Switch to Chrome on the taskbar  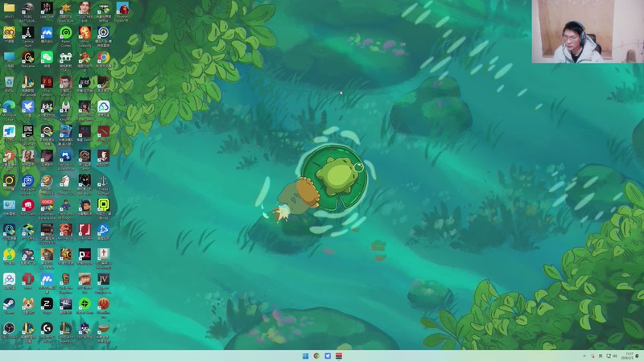(316, 356)
